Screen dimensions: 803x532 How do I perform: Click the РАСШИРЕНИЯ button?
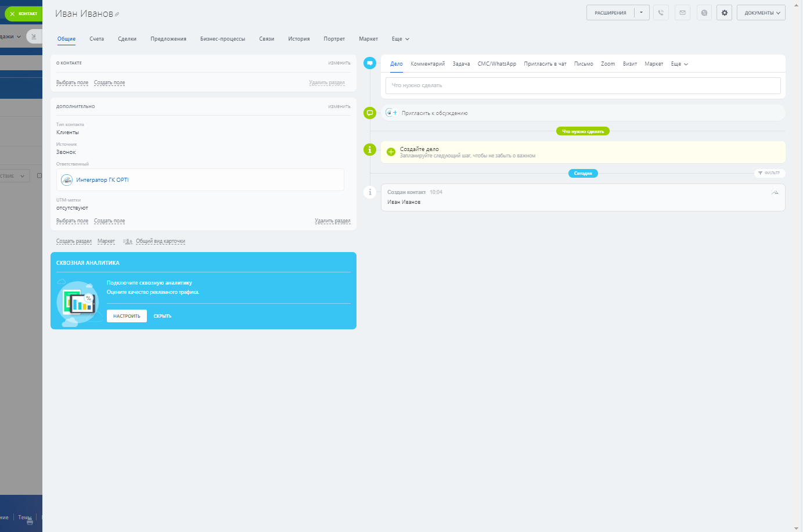pos(610,13)
